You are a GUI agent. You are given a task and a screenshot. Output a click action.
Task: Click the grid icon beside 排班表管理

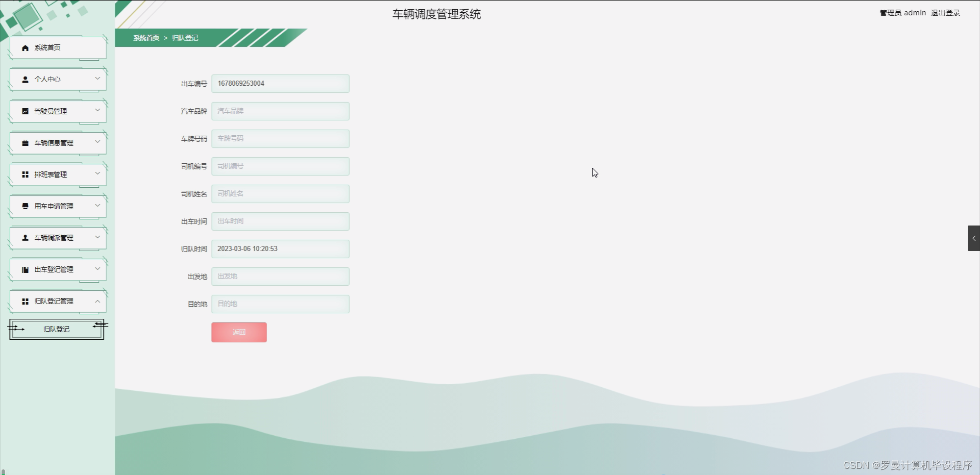tap(26, 174)
